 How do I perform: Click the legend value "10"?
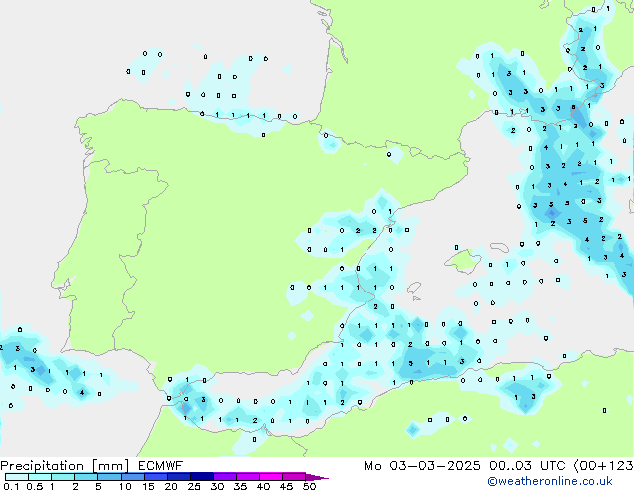pos(125,486)
